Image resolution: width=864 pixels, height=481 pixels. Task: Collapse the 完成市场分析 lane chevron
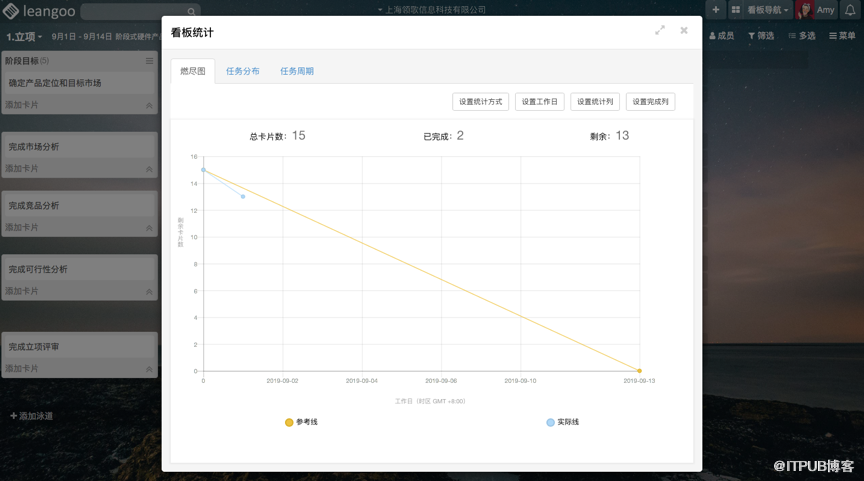149,169
